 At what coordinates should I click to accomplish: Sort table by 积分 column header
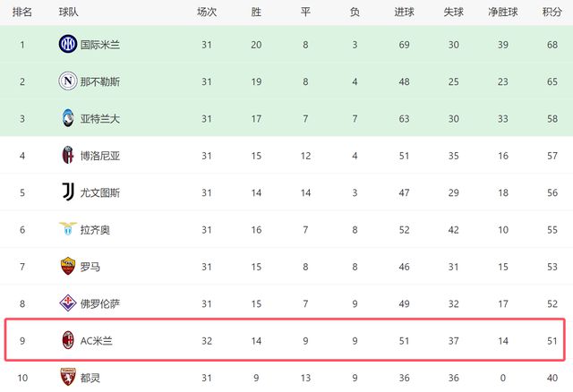(552, 13)
